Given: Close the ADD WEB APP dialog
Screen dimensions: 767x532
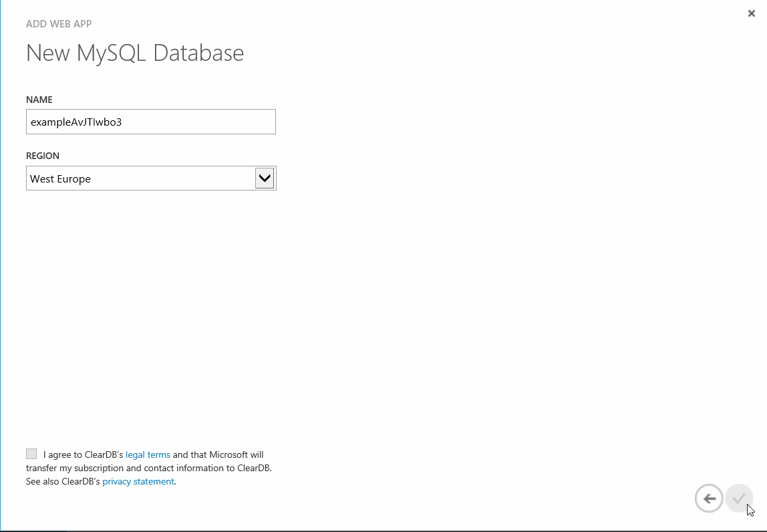Looking at the screenshot, I should [751, 13].
